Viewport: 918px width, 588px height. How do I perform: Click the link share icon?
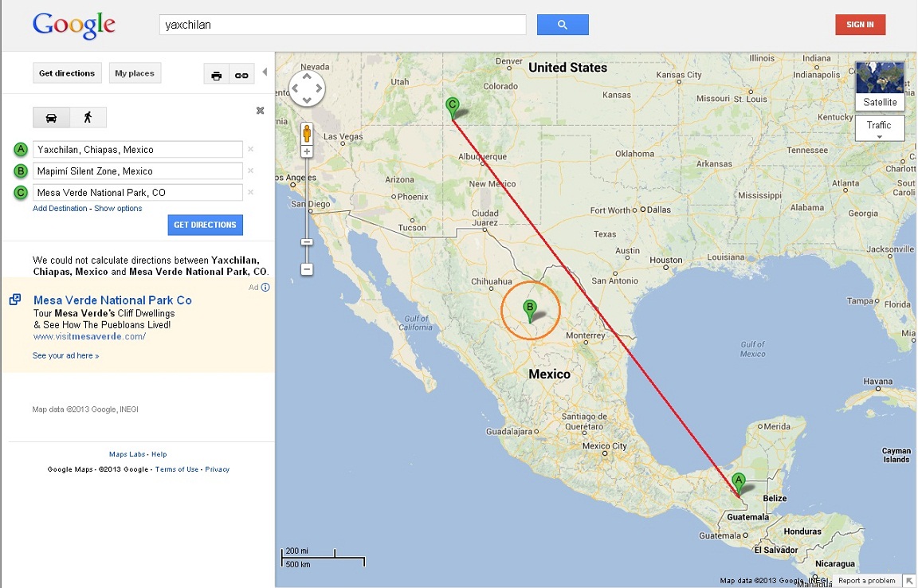241,75
